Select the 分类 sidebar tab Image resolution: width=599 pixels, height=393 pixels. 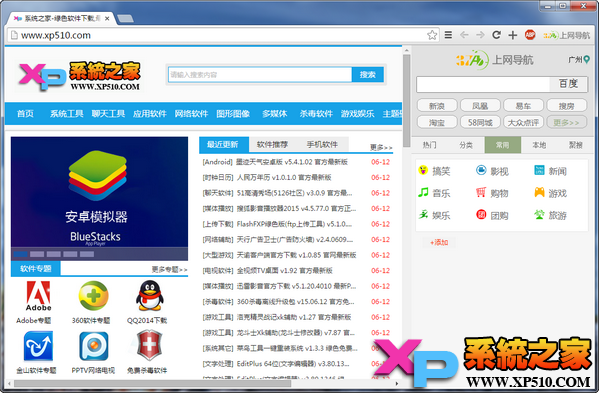pyautogui.click(x=466, y=145)
